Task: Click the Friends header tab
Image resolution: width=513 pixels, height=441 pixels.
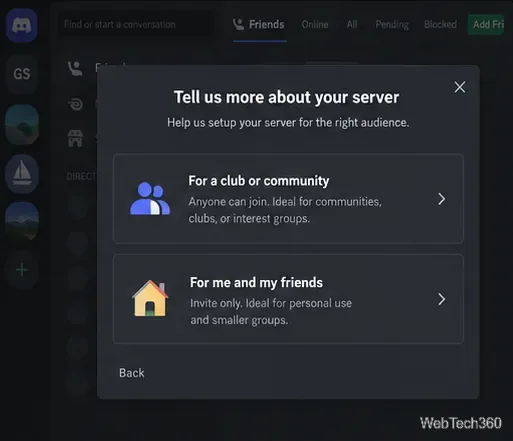Action: coord(259,24)
